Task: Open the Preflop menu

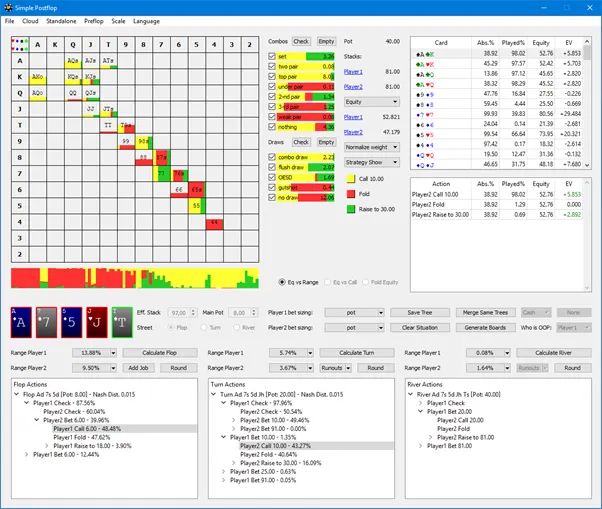Action: click(94, 20)
